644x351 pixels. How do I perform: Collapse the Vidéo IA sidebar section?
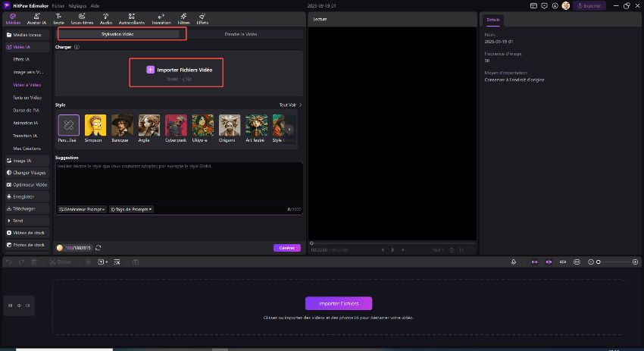(27, 47)
